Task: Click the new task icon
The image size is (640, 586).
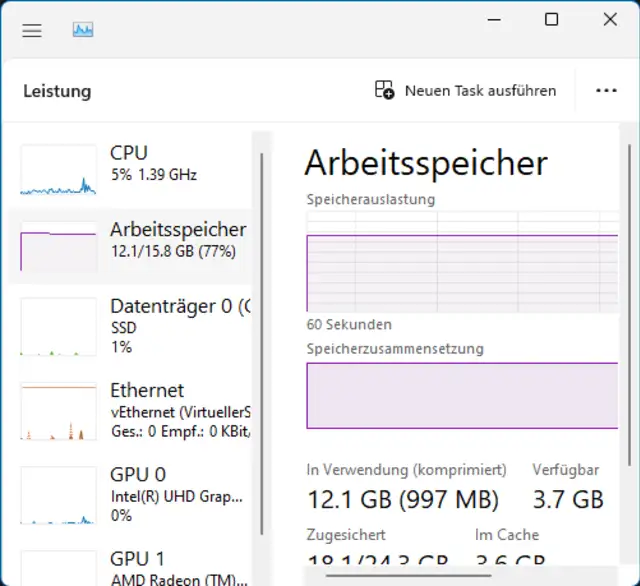Action: coord(385,90)
